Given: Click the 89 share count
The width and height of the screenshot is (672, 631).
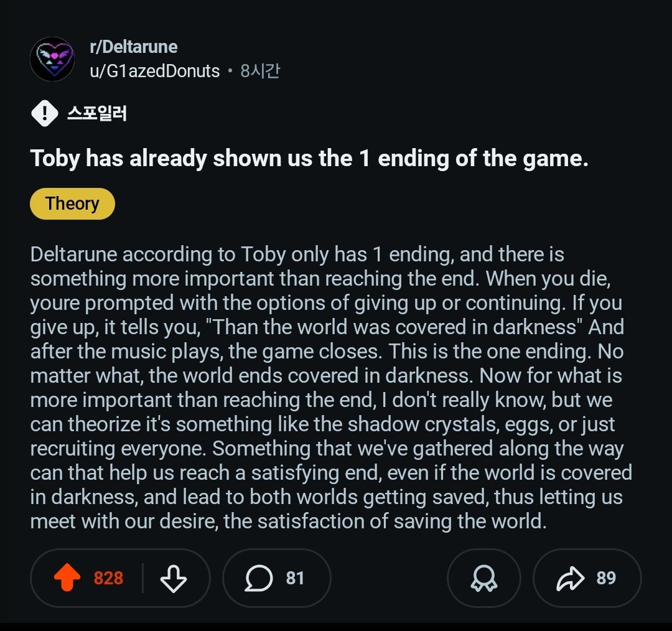Looking at the screenshot, I should [x=606, y=578].
